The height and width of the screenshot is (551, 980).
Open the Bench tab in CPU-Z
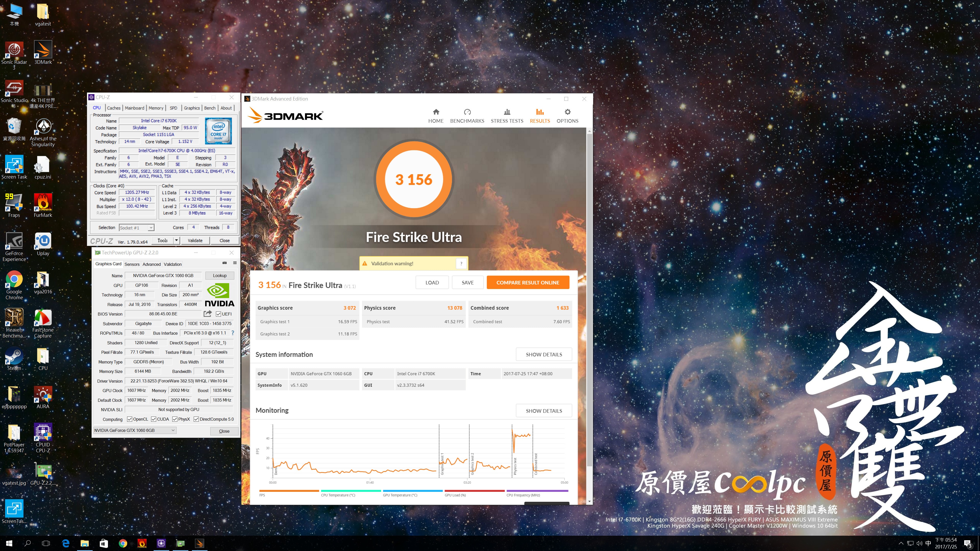click(x=210, y=108)
